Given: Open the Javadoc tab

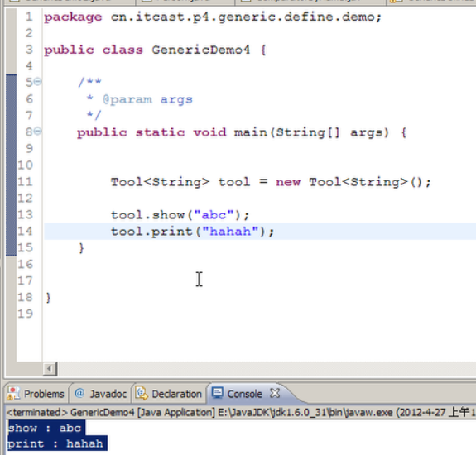Looking at the screenshot, I should pos(100,394).
